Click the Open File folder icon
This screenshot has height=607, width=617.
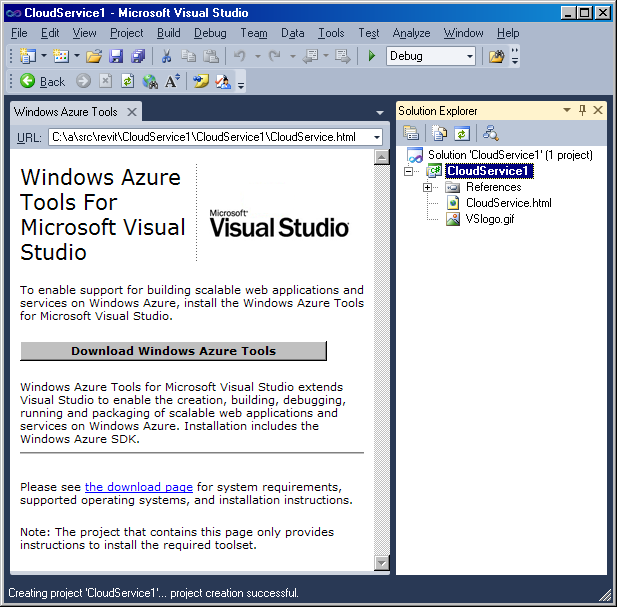pos(94,56)
